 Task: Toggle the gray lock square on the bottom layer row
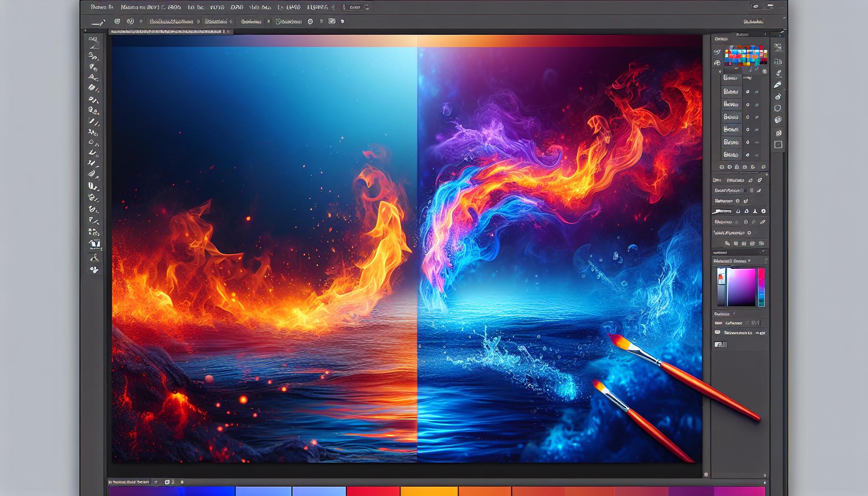tap(757, 155)
